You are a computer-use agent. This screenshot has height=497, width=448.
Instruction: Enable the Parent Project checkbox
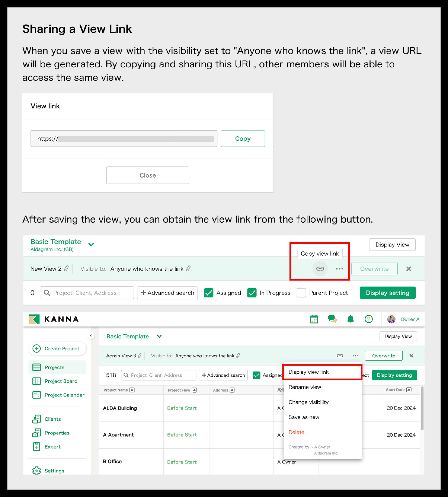click(x=301, y=293)
